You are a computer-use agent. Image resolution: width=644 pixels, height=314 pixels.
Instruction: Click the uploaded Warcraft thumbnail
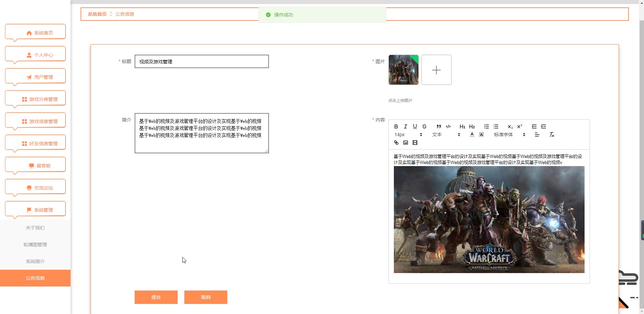click(404, 70)
